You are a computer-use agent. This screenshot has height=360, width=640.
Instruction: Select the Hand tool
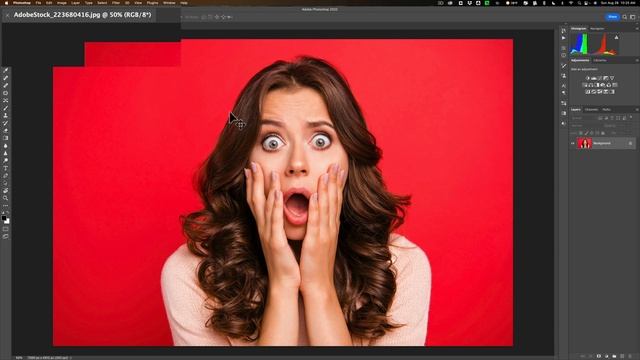[x=5, y=191]
